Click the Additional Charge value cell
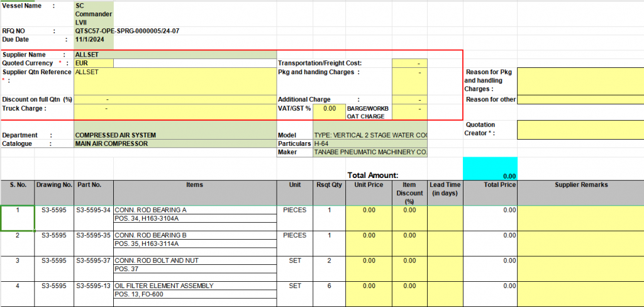Image resolution: width=644 pixels, height=307 pixels. coord(409,99)
